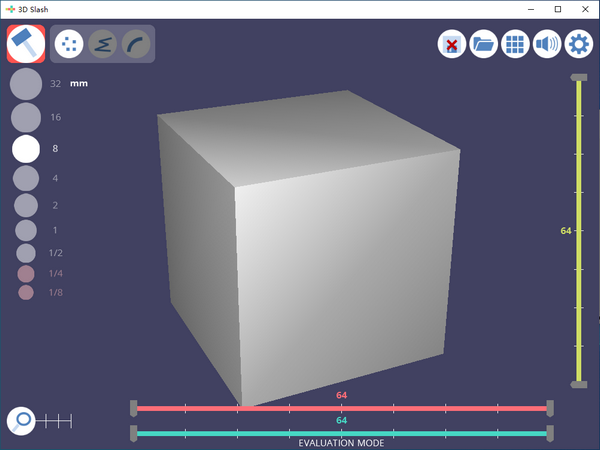Click the red X home icon
The height and width of the screenshot is (450, 600).
452,44
